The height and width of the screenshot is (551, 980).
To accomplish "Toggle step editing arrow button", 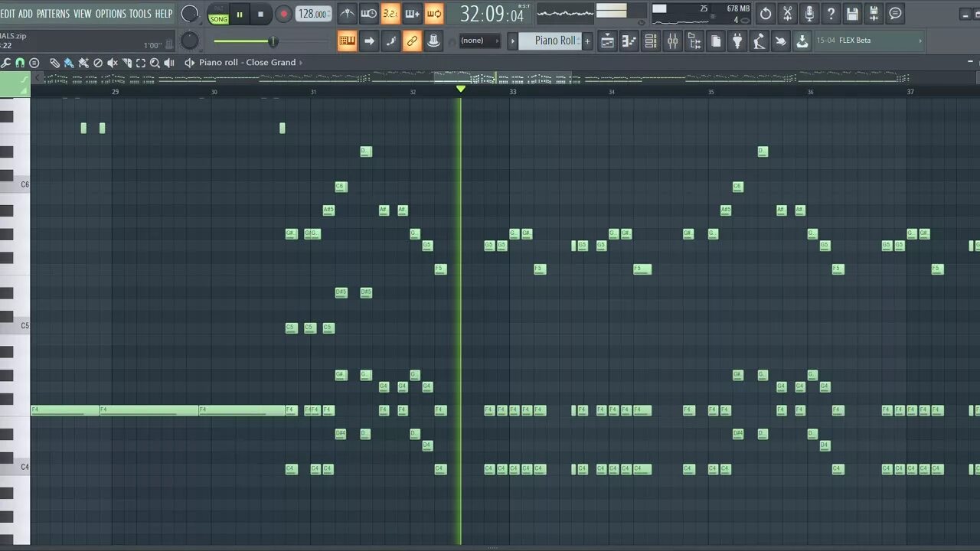I will click(x=369, y=41).
